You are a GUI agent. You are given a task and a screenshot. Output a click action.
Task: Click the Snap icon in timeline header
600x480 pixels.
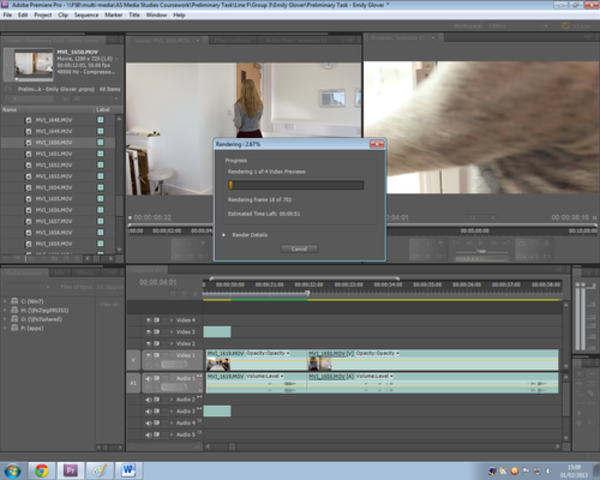pos(173,294)
